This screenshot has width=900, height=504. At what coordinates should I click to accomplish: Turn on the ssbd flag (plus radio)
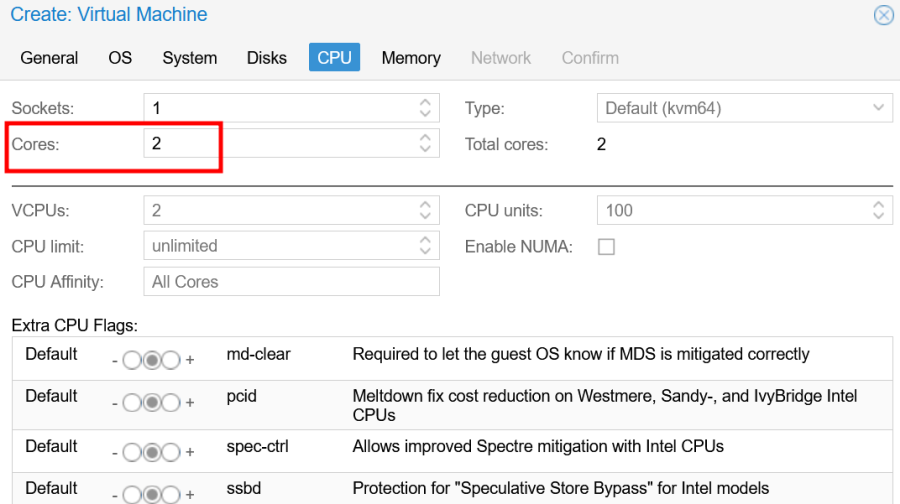[171, 494]
